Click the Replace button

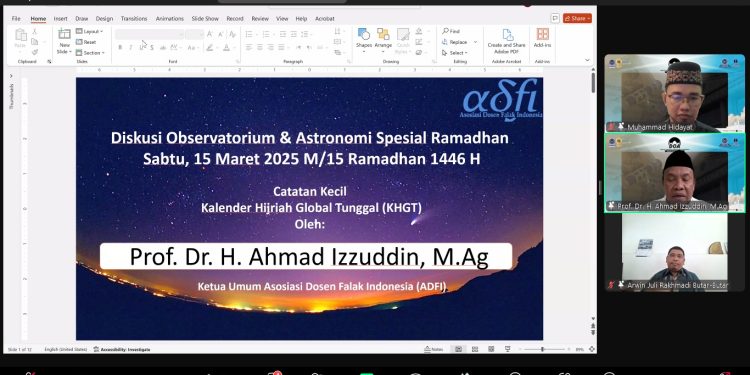pos(454,42)
